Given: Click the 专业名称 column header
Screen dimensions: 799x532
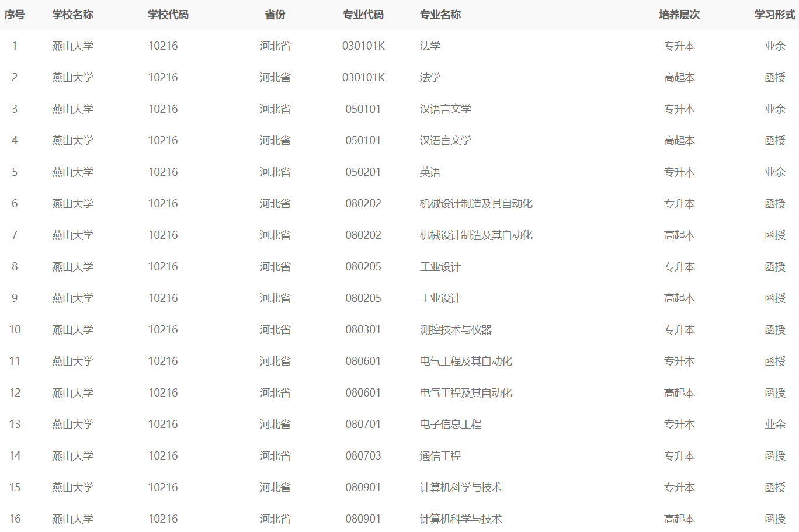Looking at the screenshot, I should click(440, 15).
